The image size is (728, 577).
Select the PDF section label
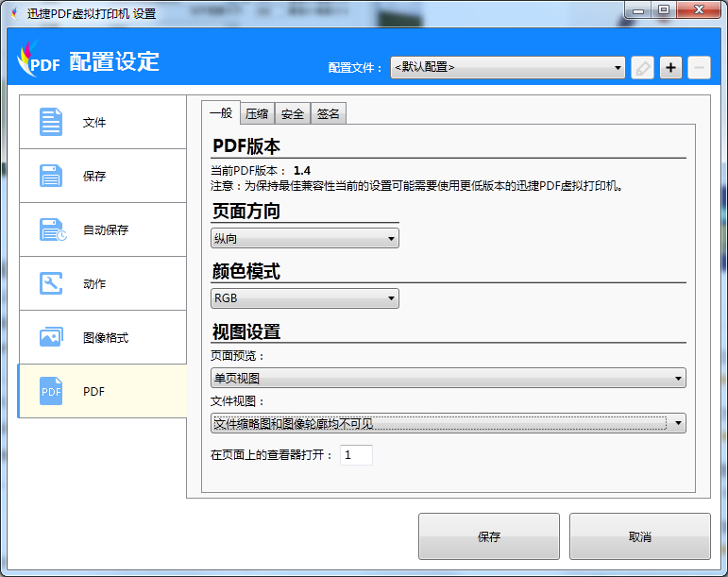click(x=93, y=391)
